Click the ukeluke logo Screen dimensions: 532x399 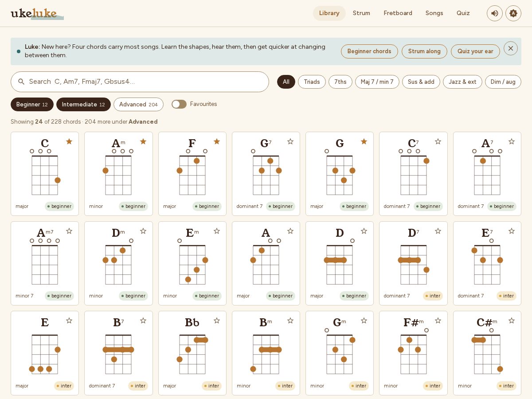click(x=37, y=13)
